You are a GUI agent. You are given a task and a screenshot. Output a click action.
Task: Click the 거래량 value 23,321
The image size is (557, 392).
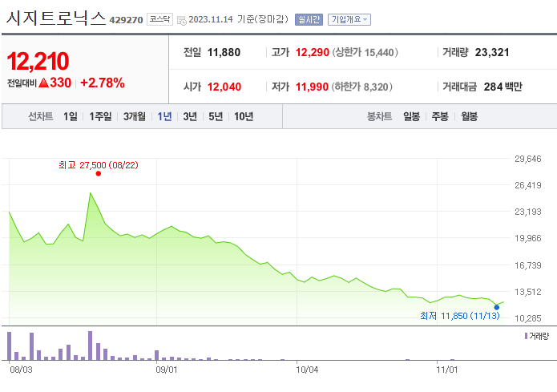492,53
